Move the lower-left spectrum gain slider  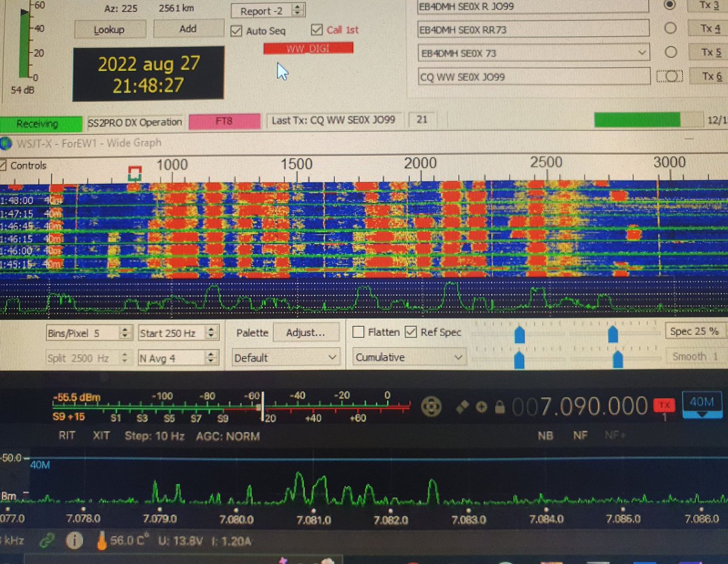click(519, 359)
